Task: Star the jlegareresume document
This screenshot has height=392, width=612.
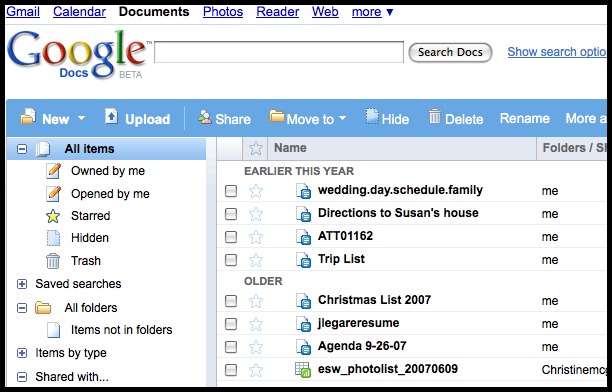Action: tap(256, 324)
